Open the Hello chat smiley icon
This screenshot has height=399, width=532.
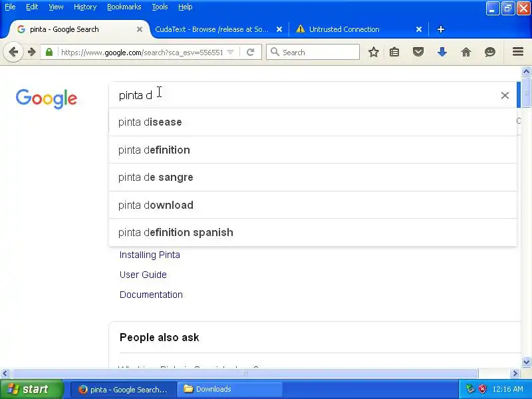point(490,53)
